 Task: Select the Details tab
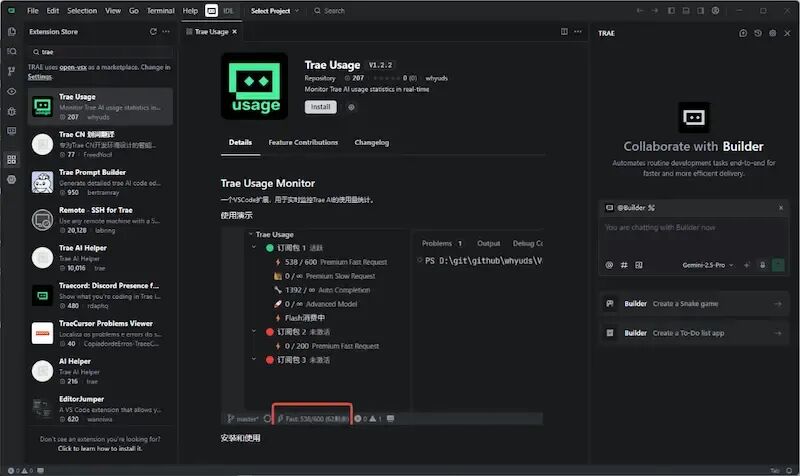tap(240, 142)
